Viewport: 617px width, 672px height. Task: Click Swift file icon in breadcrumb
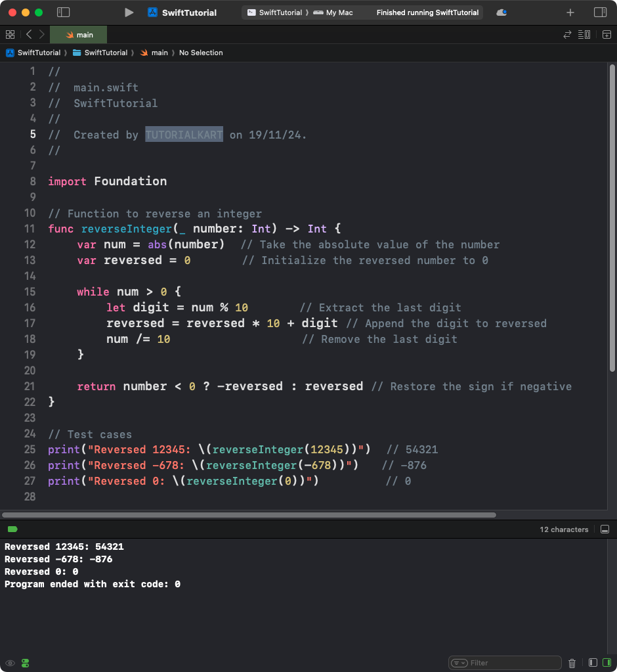coord(144,53)
